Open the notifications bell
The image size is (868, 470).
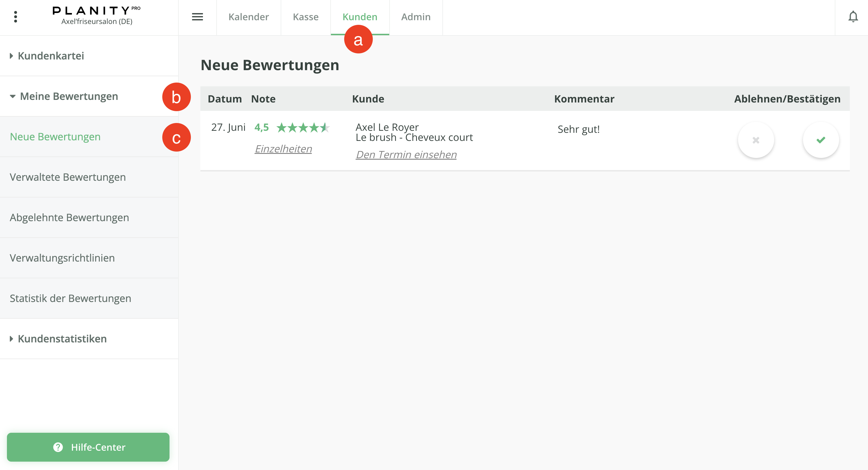[852, 17]
